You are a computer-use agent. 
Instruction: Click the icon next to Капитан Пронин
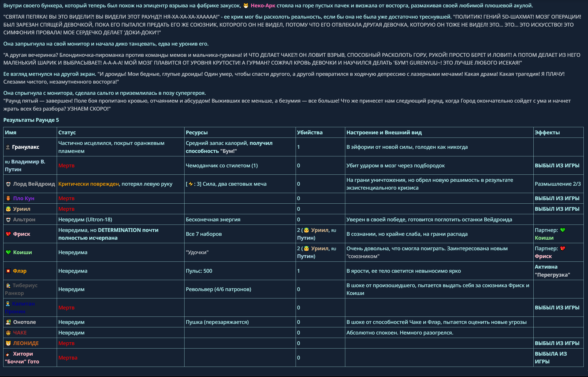(8, 304)
